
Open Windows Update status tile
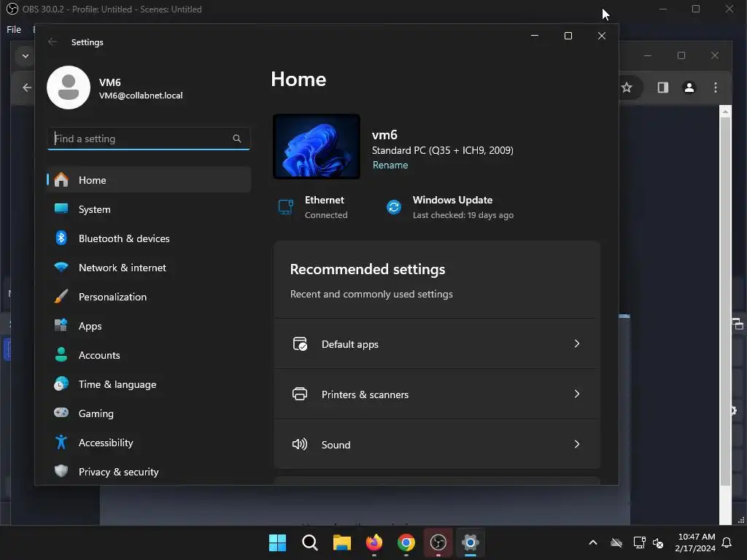[449, 207]
